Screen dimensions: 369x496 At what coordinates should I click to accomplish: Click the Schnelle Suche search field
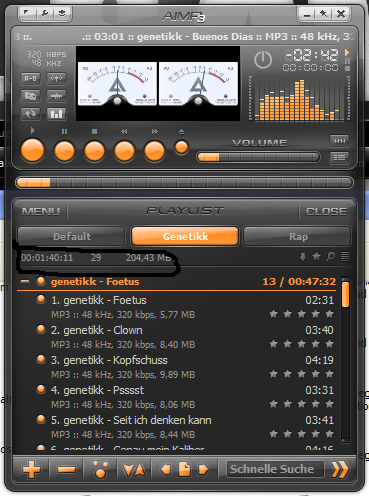pos(275,469)
